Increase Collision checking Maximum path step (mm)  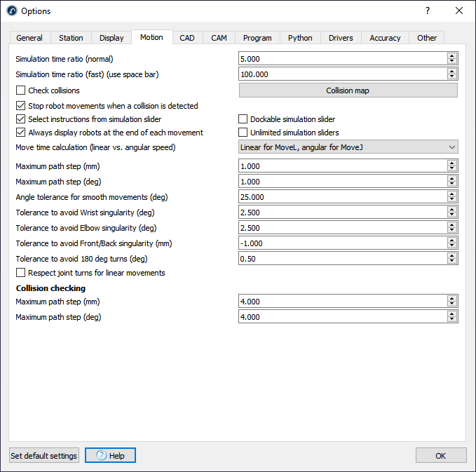452,299
